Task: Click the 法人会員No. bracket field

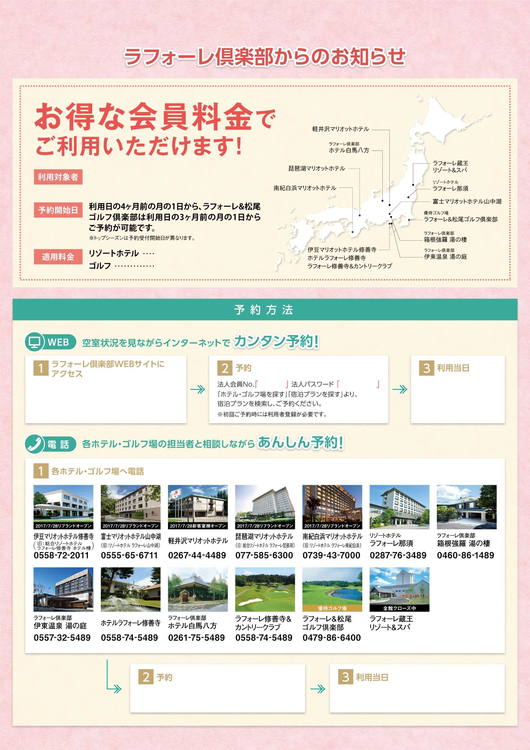Action: point(273,384)
